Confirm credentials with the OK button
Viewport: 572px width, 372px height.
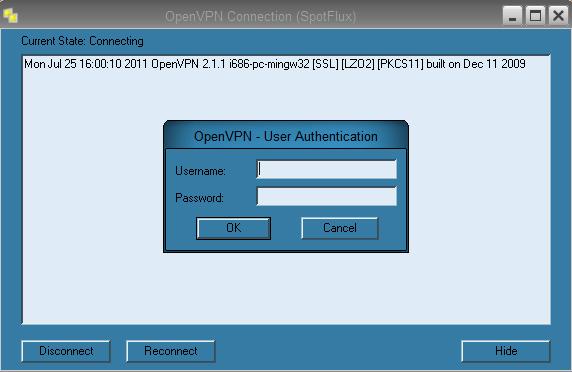click(233, 228)
